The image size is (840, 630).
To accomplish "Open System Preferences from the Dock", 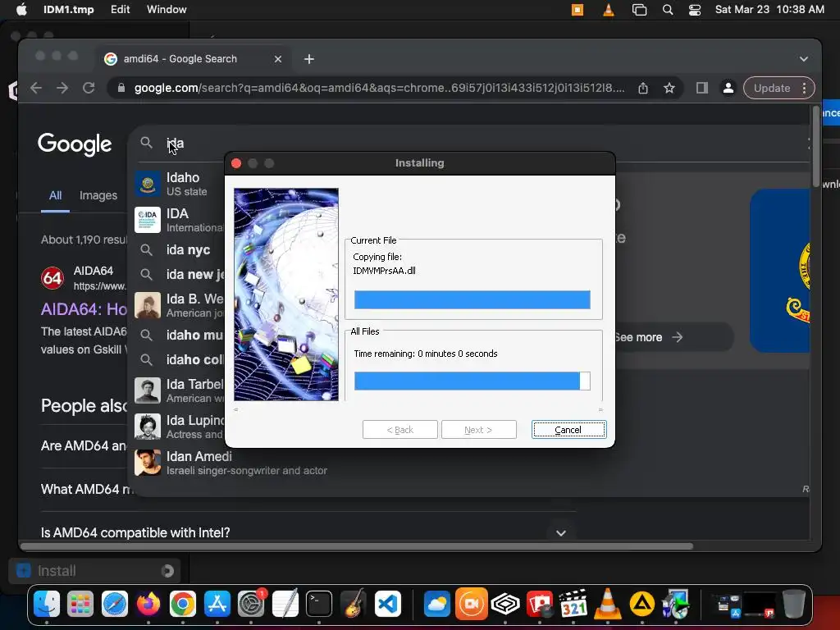I will point(251,605).
